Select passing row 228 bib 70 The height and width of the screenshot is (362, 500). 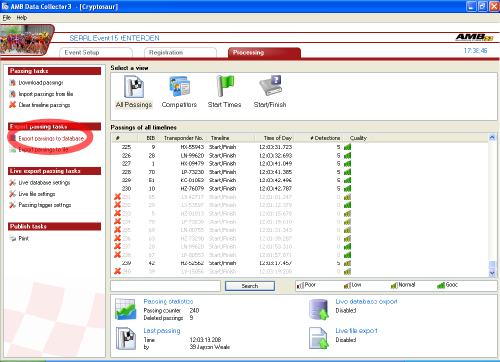[x=299, y=172]
